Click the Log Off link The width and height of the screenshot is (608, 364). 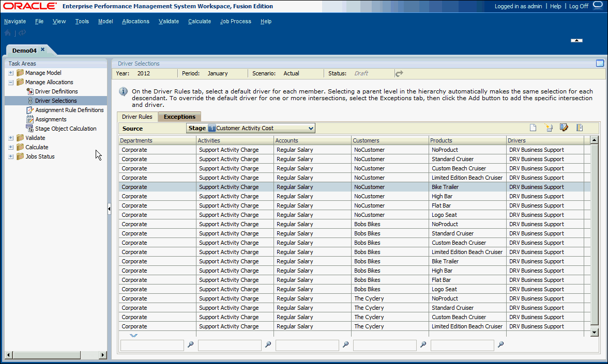579,6
